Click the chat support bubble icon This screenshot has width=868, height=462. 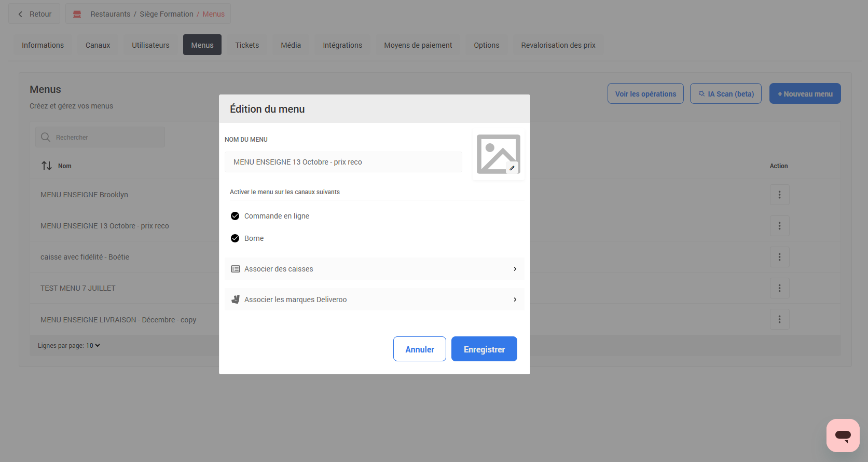click(843, 436)
